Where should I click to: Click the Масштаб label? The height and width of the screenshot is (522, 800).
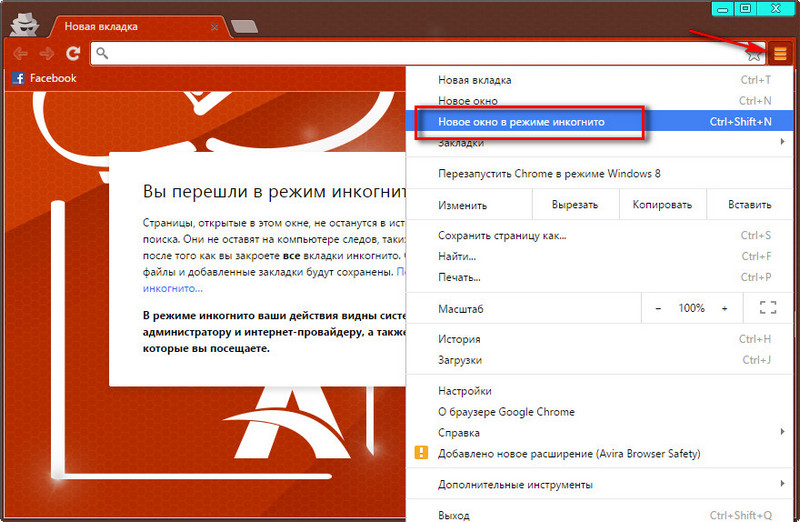[x=460, y=309]
